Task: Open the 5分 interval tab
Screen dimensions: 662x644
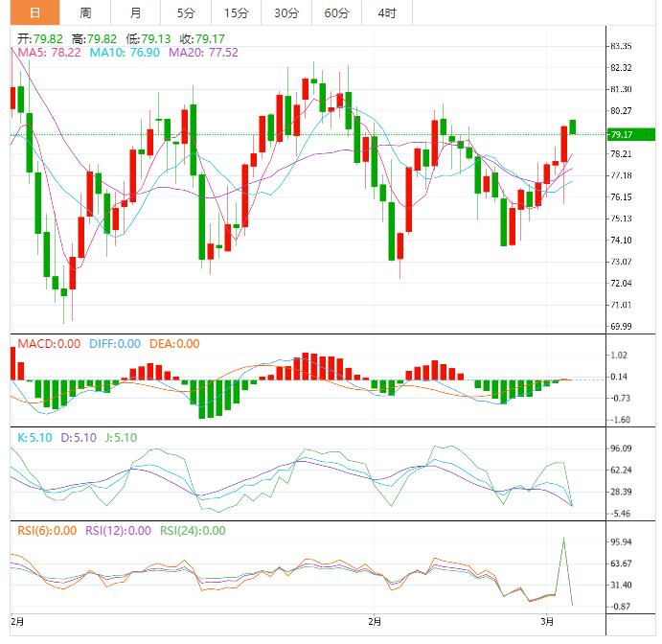Action: point(186,12)
